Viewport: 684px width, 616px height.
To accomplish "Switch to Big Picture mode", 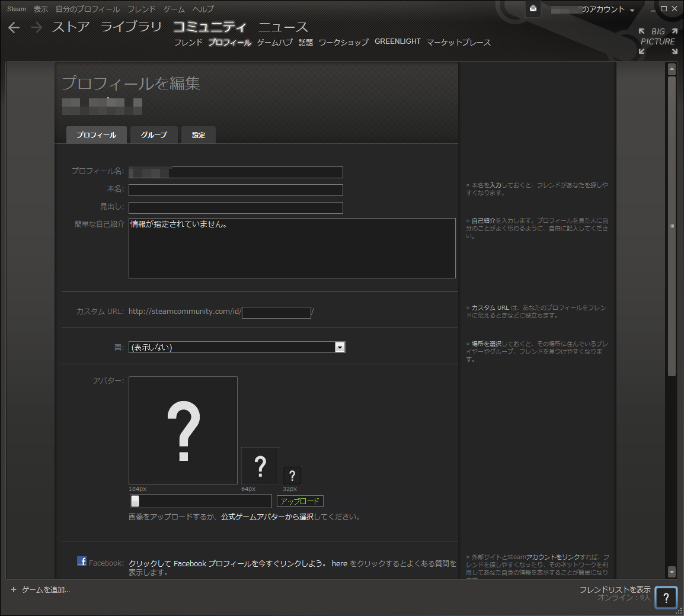I will click(x=658, y=41).
